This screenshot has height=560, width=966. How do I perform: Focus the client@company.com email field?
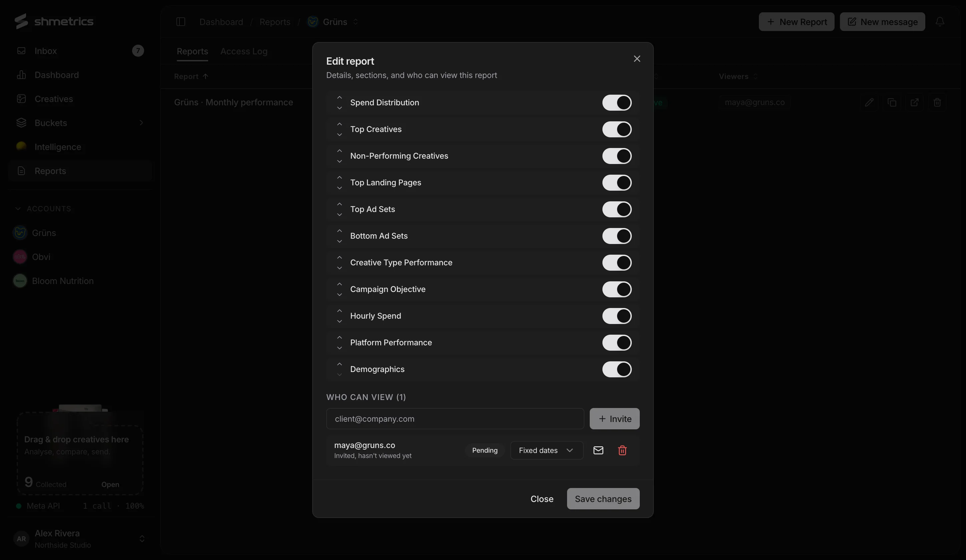(455, 419)
